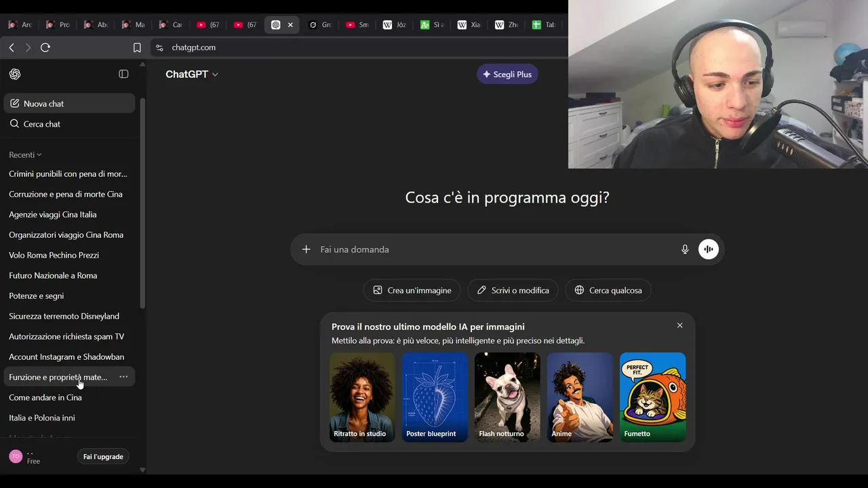Click the plus attachment icon in prompt box
This screenshot has height=488, width=868.
coord(306,249)
